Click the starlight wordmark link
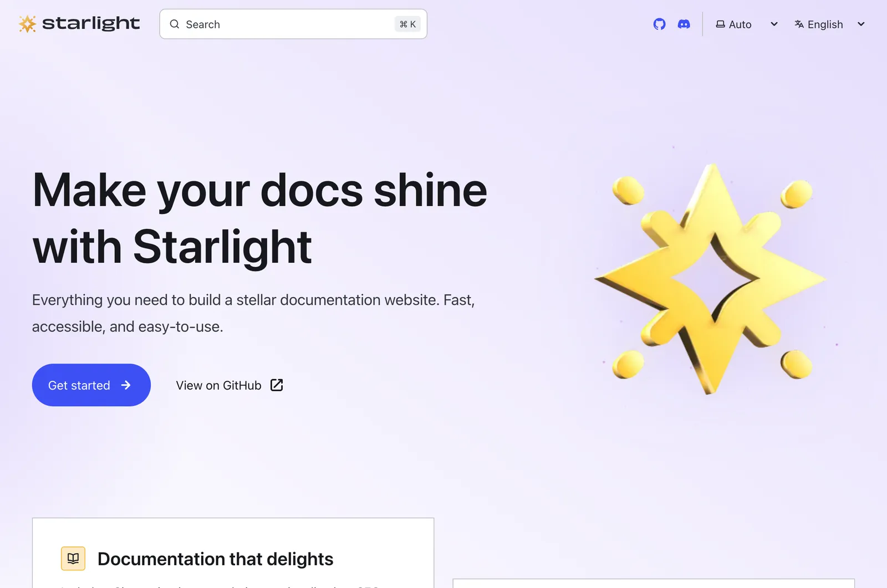Screen dimensions: 887x588 coord(91,24)
